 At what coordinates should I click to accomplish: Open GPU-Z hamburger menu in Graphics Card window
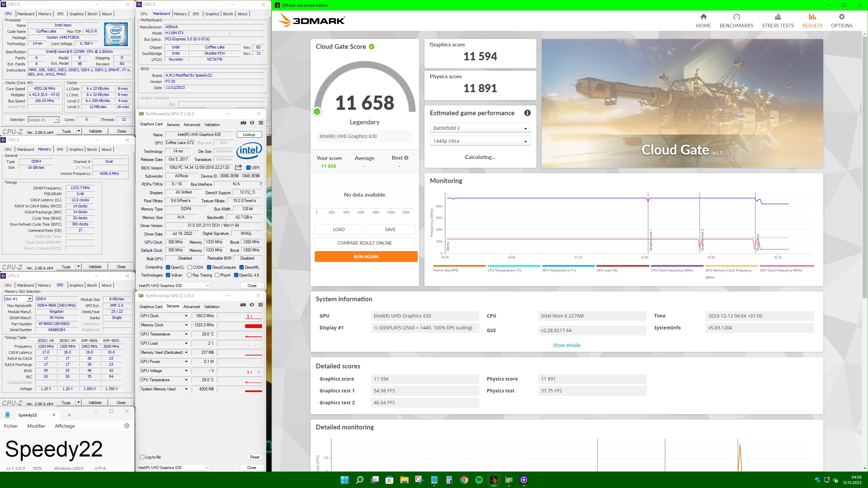click(x=261, y=123)
